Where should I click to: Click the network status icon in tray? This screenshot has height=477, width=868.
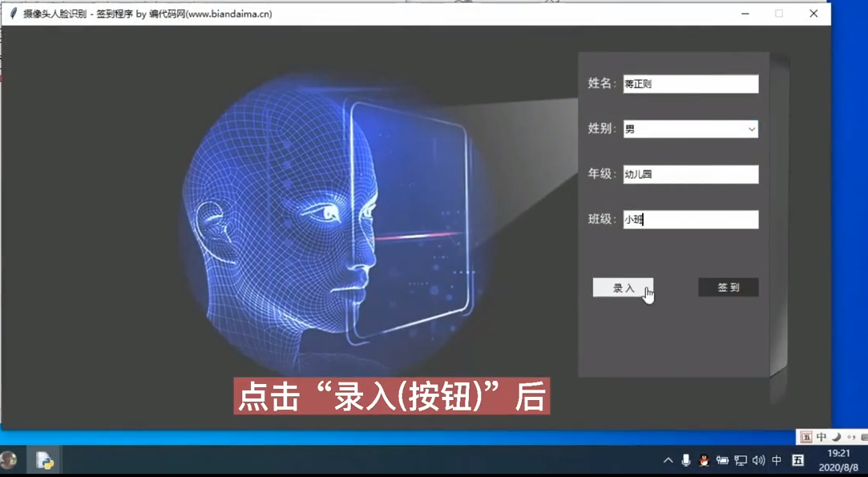tap(741, 460)
